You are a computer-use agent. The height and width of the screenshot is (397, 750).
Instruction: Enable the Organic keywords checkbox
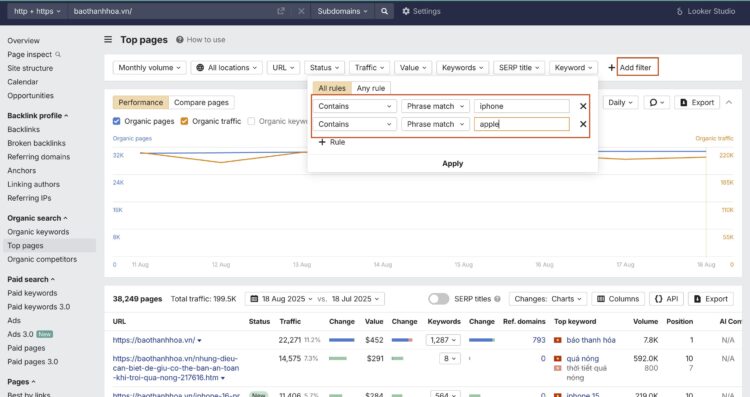[251, 121]
